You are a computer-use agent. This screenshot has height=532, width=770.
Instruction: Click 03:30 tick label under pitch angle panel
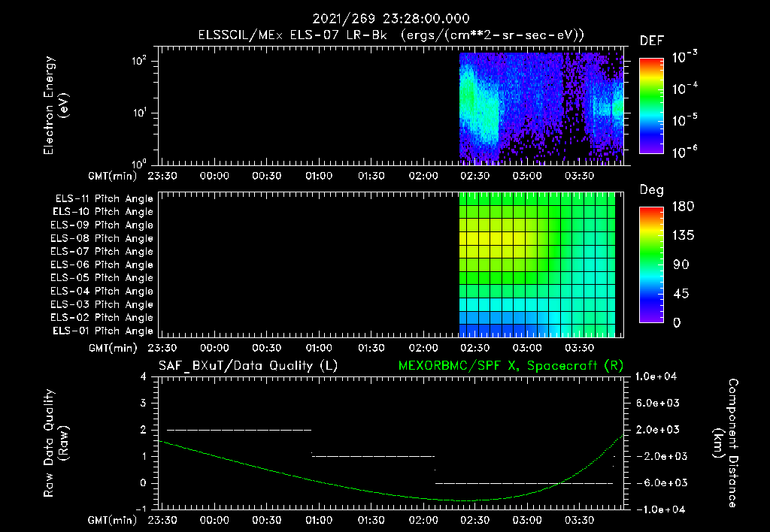pyautogui.click(x=580, y=349)
